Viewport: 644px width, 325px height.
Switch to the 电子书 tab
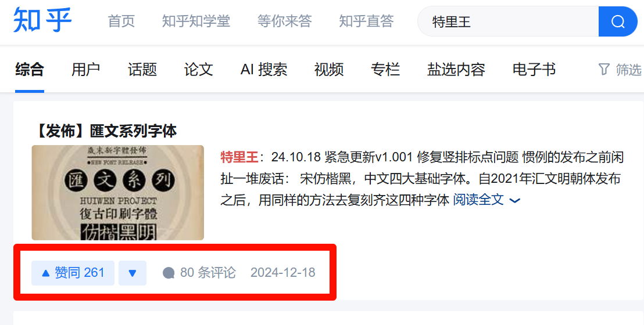534,69
